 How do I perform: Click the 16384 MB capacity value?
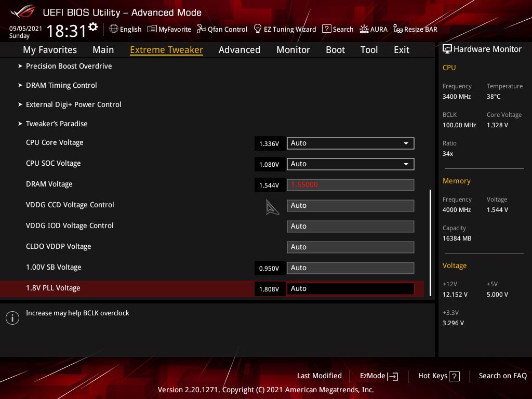457,238
